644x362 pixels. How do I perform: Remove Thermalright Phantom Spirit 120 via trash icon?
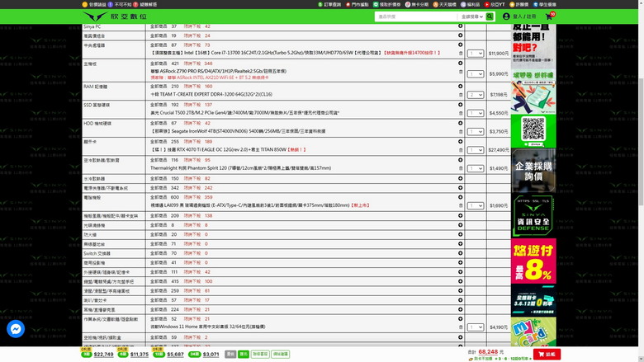click(461, 168)
